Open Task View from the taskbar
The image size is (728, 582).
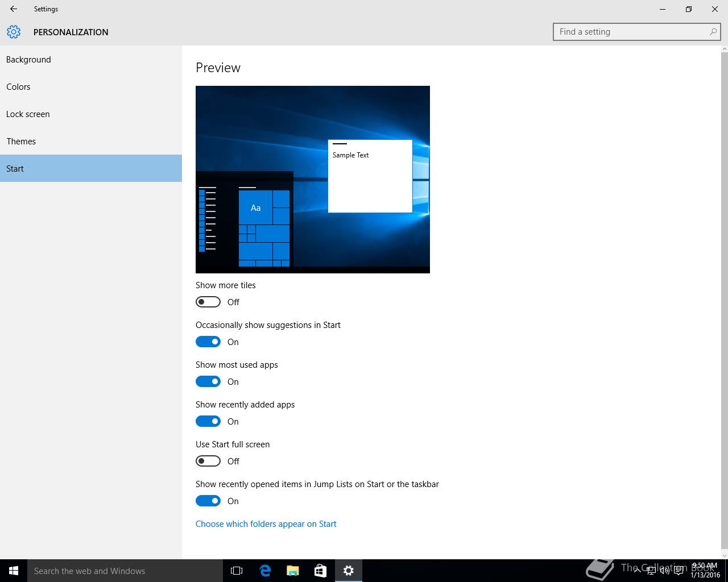click(x=237, y=571)
